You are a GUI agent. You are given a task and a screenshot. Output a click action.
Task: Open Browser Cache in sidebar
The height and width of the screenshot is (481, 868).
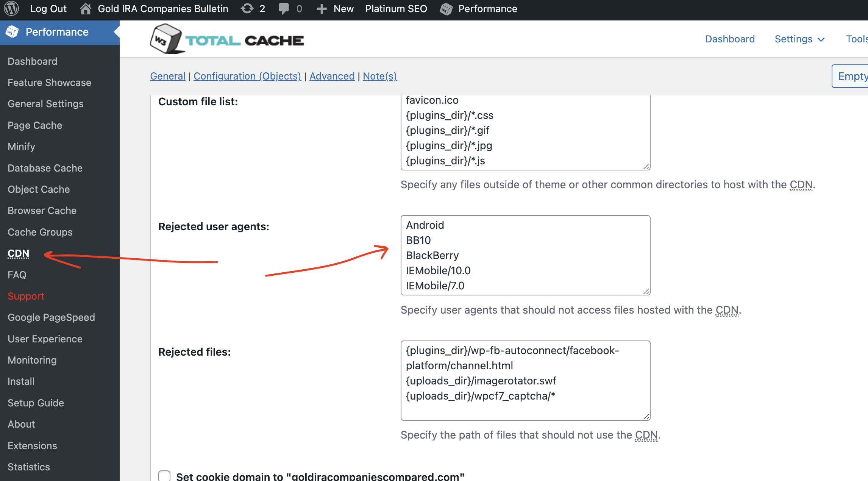pos(42,211)
